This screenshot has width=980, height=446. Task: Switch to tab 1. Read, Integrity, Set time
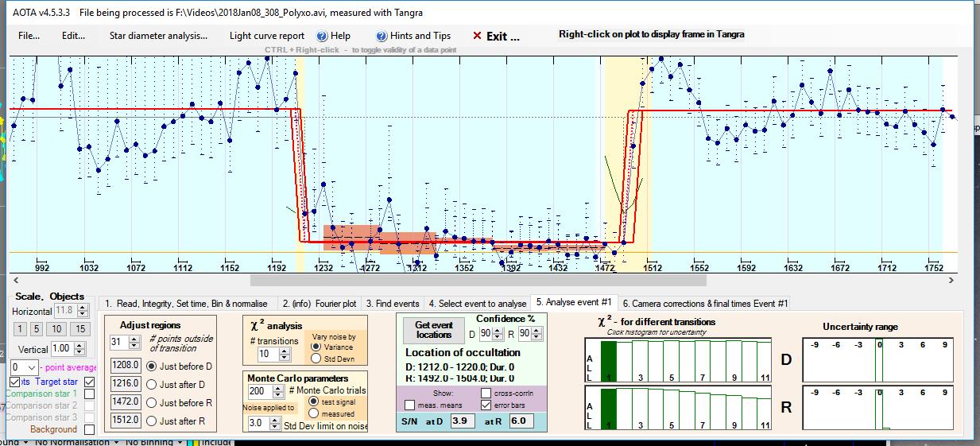click(x=188, y=304)
